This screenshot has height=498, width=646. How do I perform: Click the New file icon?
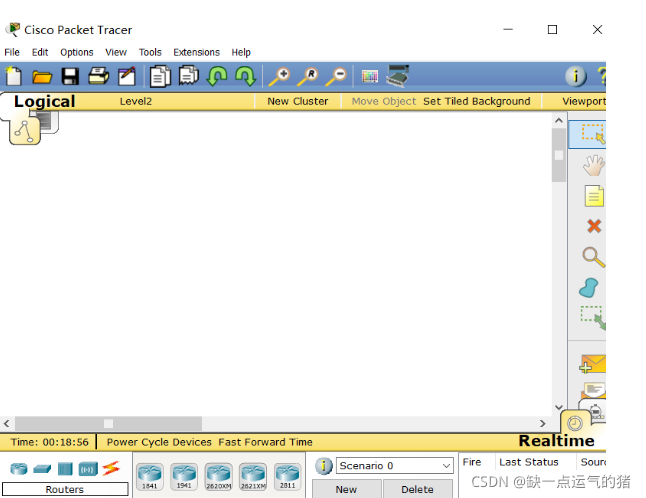pos(14,76)
